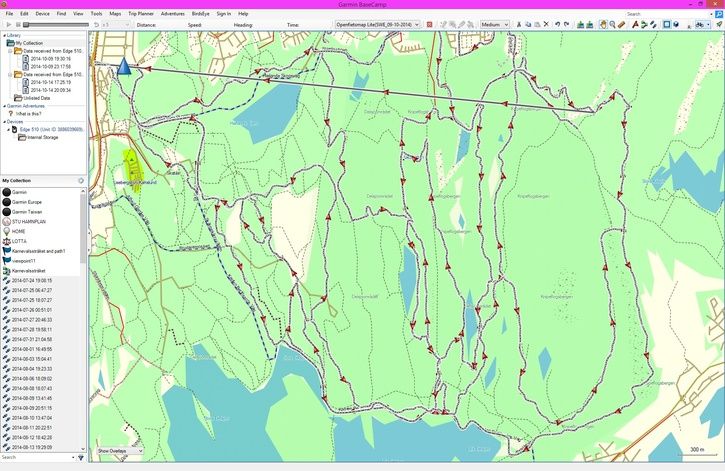Click the Delete X icon in the toolbar
Image resolution: width=725 pixels, height=471 pixels.
tap(546, 24)
